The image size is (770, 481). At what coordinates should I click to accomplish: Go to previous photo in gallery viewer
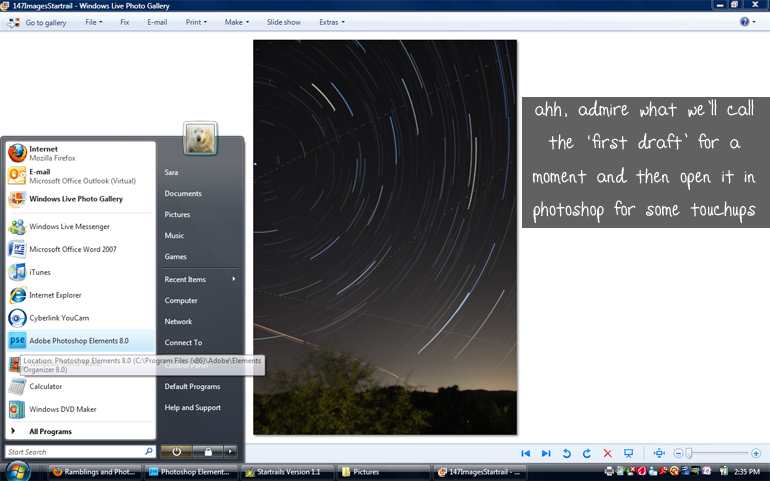525,453
